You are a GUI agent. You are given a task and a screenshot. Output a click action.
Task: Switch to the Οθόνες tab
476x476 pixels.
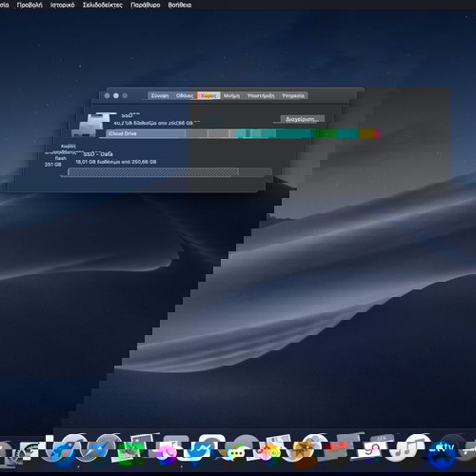pos(185,95)
